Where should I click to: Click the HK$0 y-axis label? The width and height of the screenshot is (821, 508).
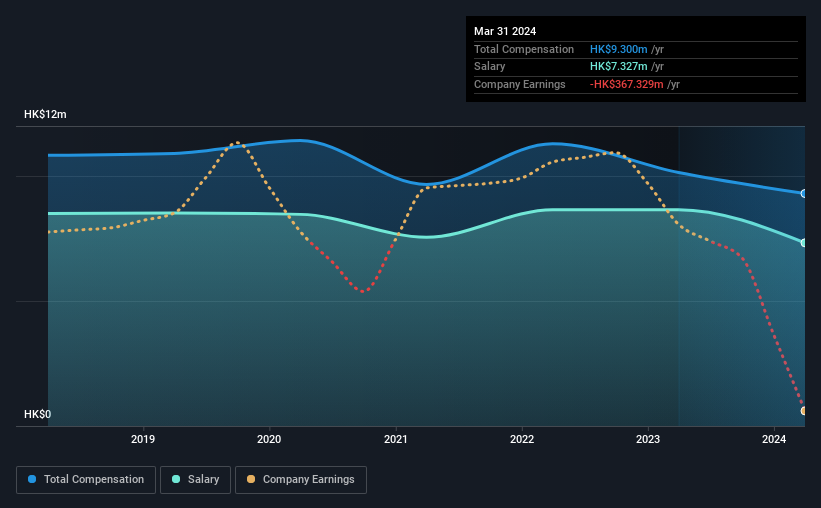coord(38,414)
